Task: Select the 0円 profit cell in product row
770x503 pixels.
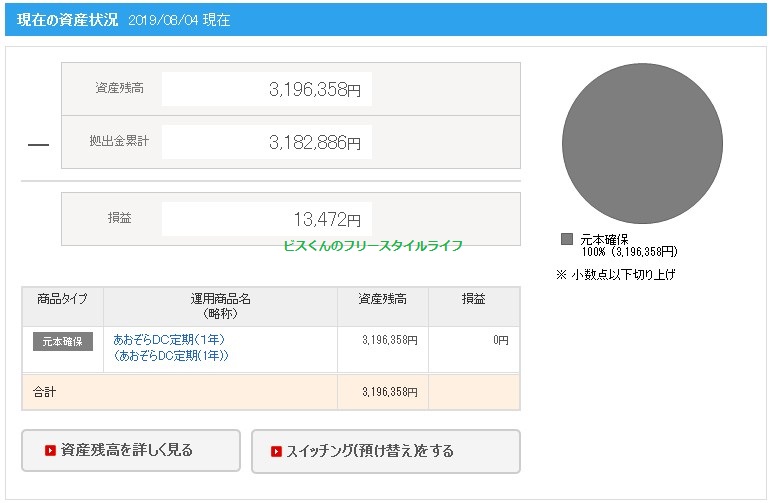Action: click(501, 340)
